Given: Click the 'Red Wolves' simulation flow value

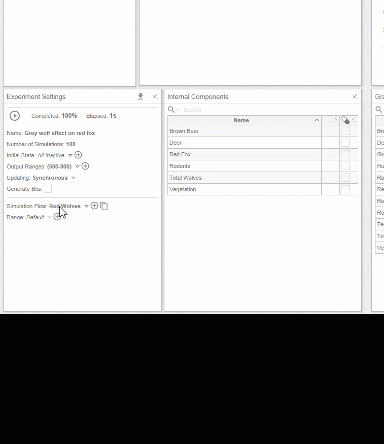Looking at the screenshot, I should [65, 206].
